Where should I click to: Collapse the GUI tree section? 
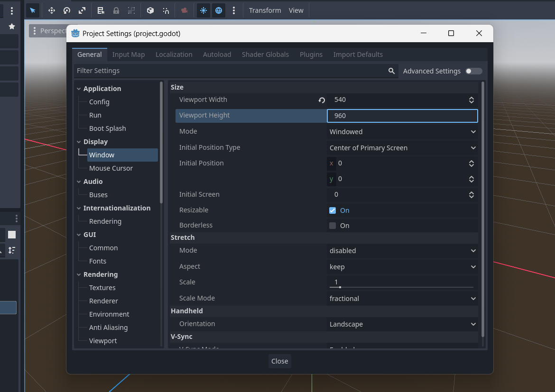point(79,235)
